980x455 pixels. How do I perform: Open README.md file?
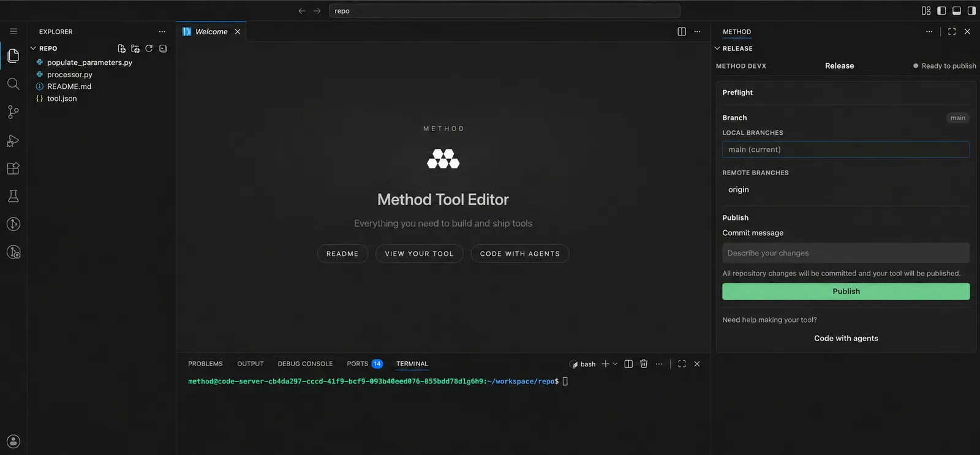tap(69, 86)
